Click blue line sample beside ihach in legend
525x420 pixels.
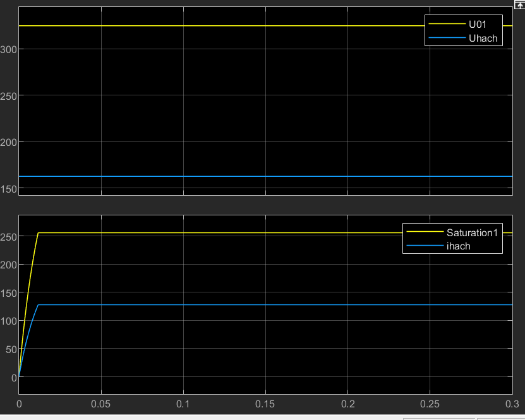point(425,246)
